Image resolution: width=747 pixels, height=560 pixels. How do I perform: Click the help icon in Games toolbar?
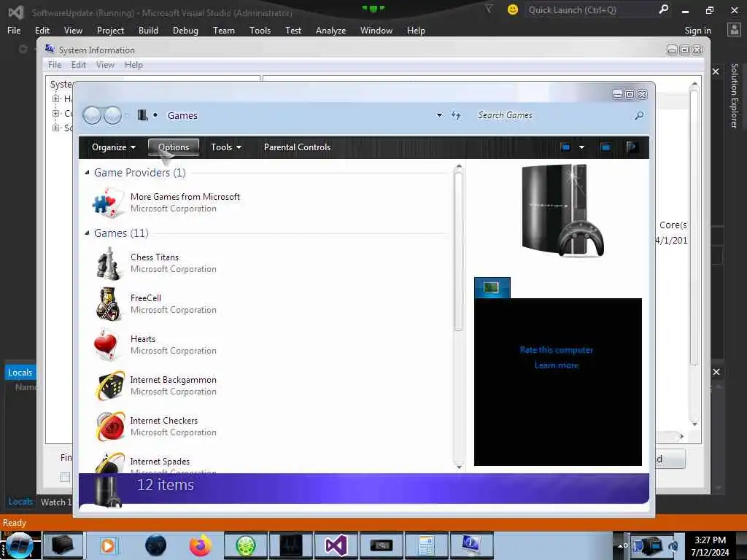pyautogui.click(x=632, y=147)
